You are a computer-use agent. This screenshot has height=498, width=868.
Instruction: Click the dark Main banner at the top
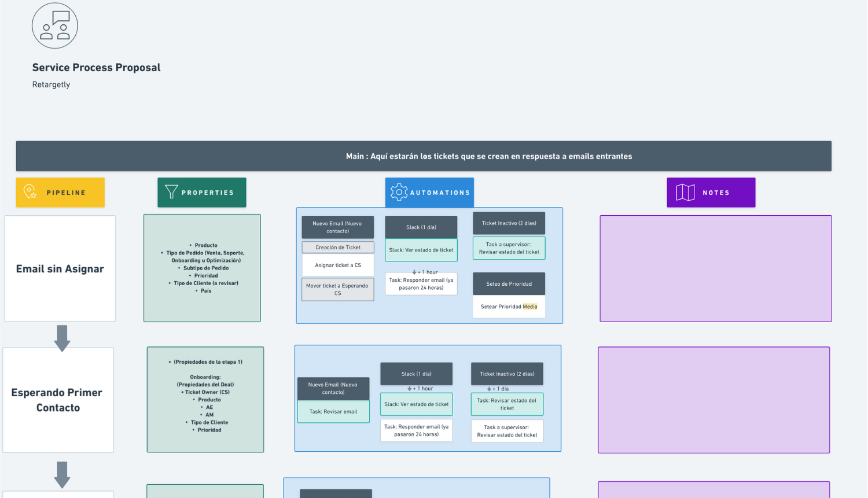tap(489, 156)
